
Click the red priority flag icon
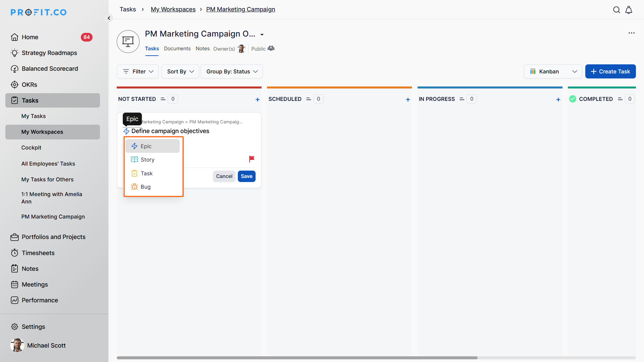(x=252, y=159)
